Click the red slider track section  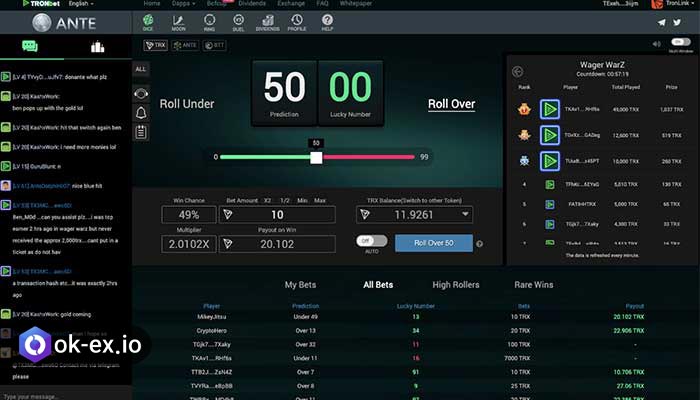point(368,157)
